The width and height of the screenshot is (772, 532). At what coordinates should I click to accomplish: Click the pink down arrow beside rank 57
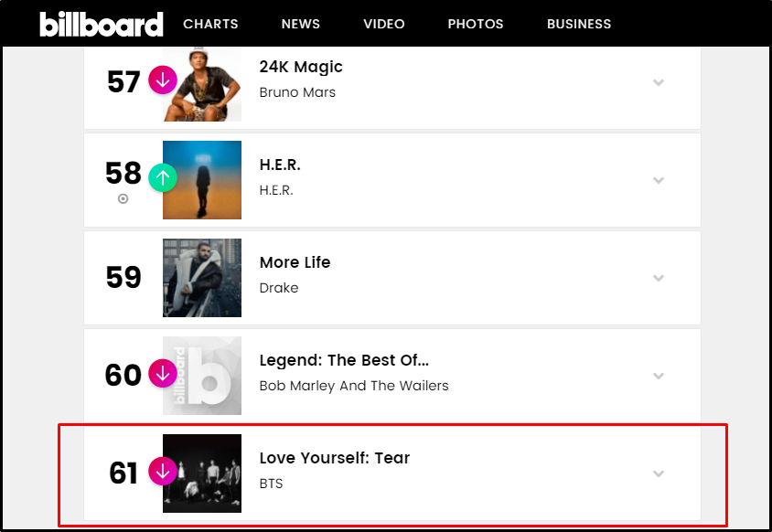(162, 80)
